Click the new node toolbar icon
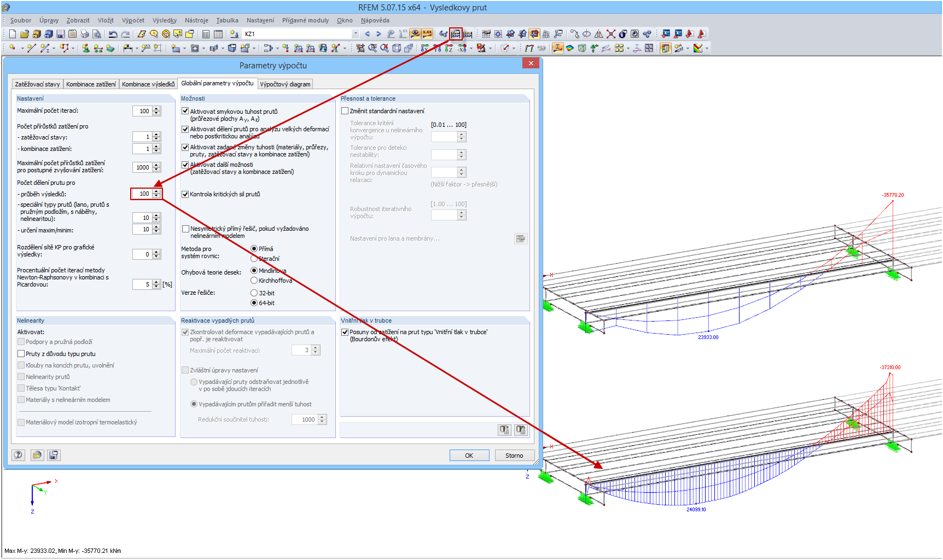Screen dimensions: 943x560 coord(13,48)
